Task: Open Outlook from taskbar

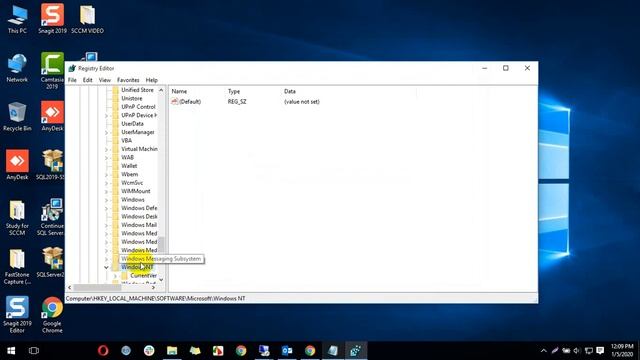Action: click(x=287, y=351)
